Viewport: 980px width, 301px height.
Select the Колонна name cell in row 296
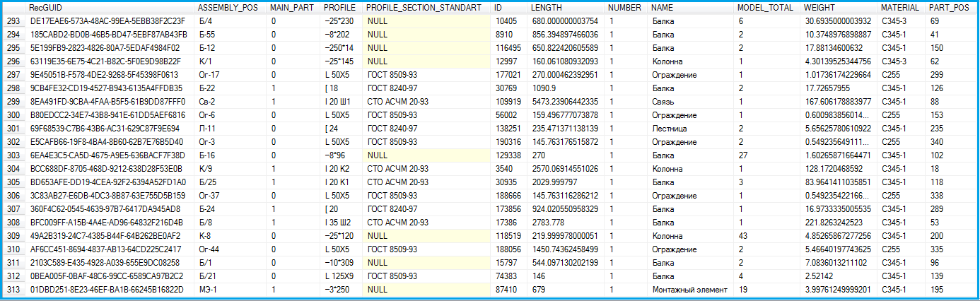(x=691, y=61)
